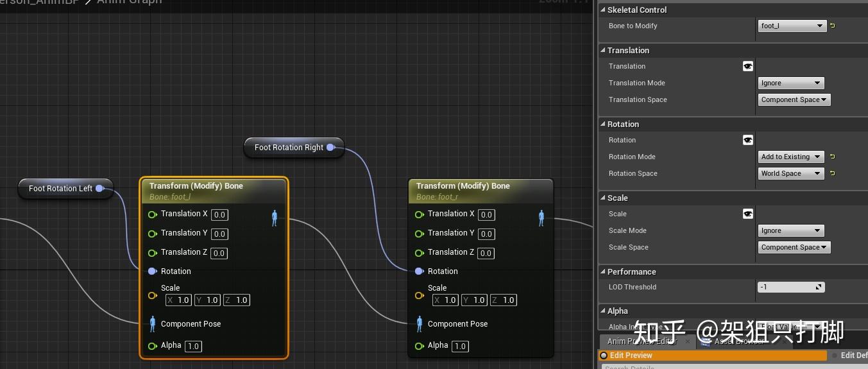Image resolution: width=868 pixels, height=369 pixels.
Task: Click Component Pose input pin on foot_r node
Action: pyautogui.click(x=420, y=323)
